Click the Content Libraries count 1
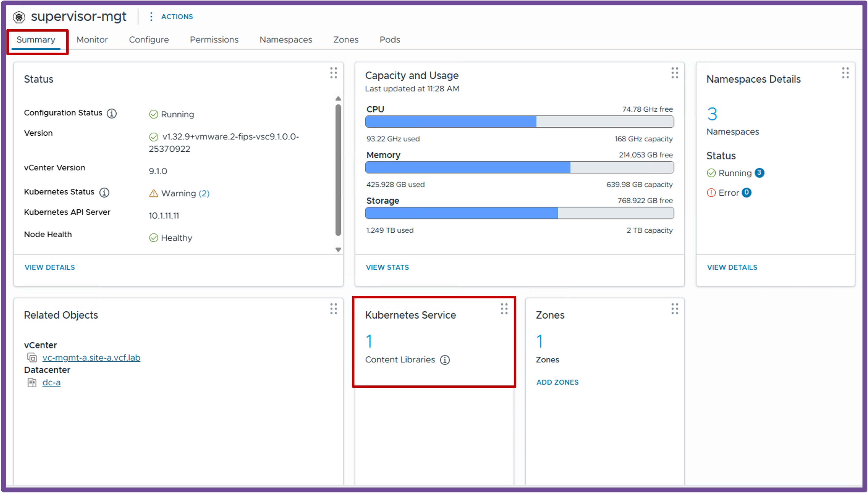 369,341
